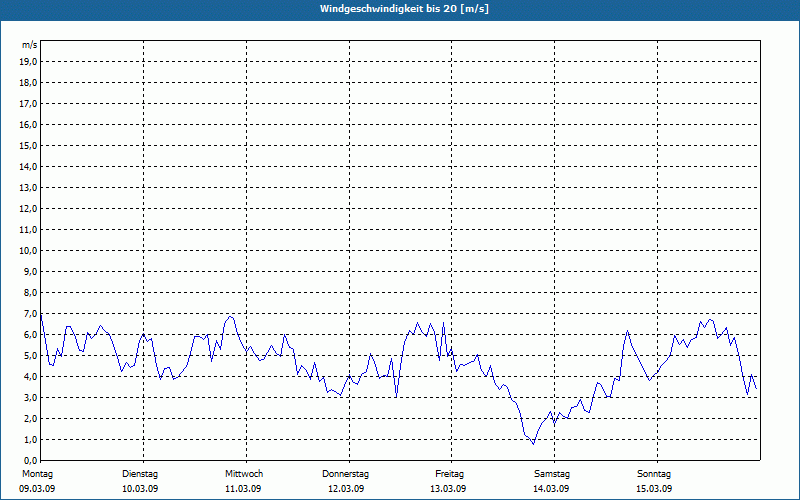The image size is (800, 500).
Task: Click the chart title 'Windgeschwindigkeit bis 20 [m/s]'
Action: tap(404, 9)
